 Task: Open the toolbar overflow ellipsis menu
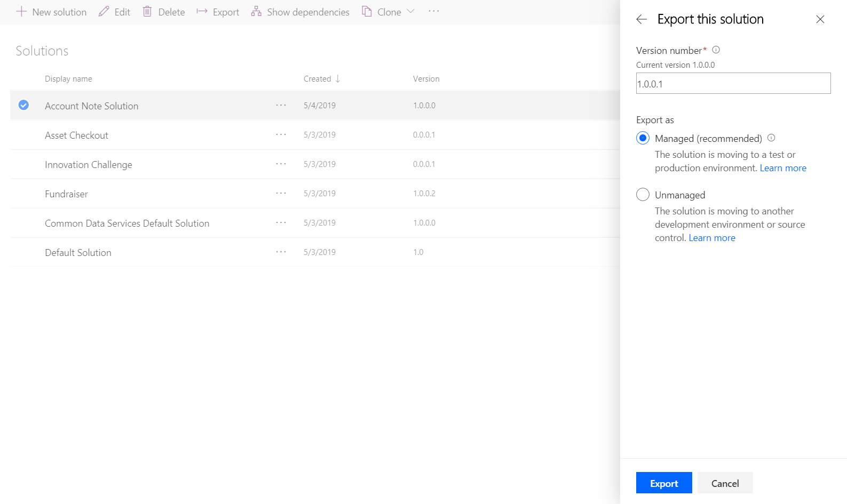[433, 12]
